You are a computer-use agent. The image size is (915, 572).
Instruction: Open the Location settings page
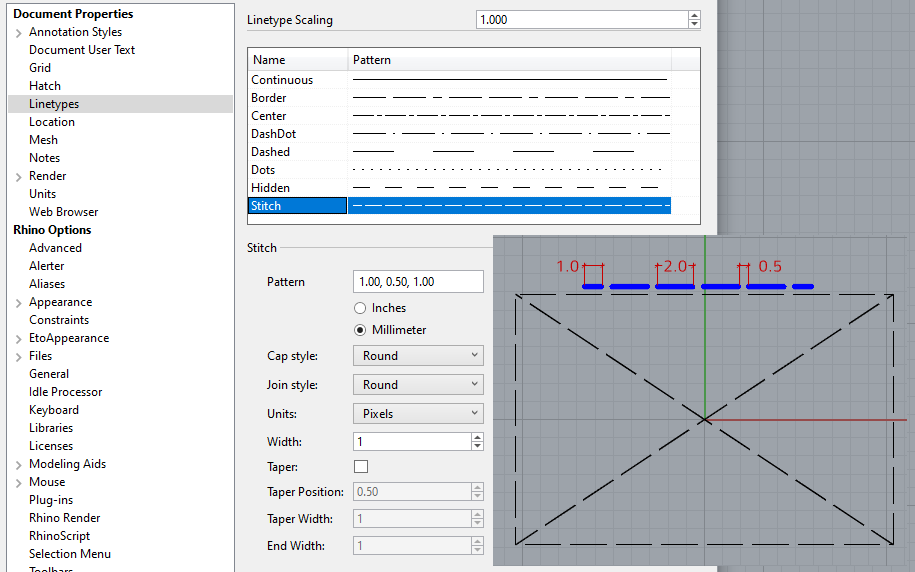click(x=52, y=122)
